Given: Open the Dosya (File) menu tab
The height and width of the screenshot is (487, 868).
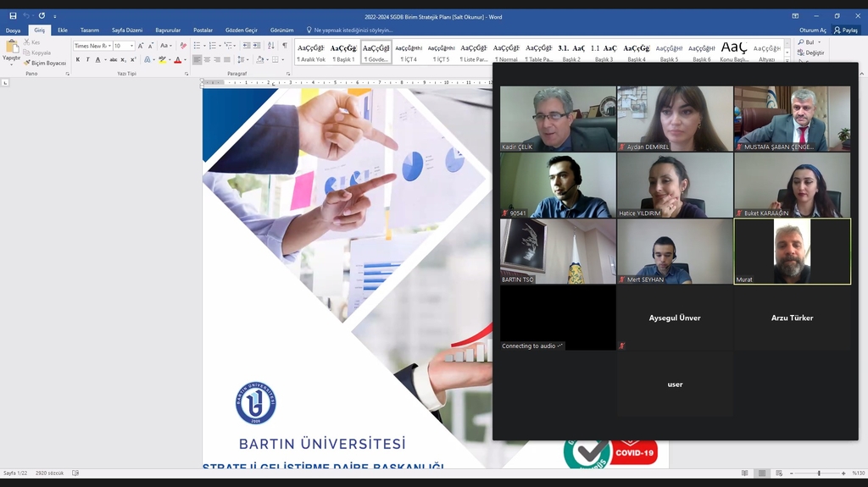Looking at the screenshot, I should click(x=13, y=30).
